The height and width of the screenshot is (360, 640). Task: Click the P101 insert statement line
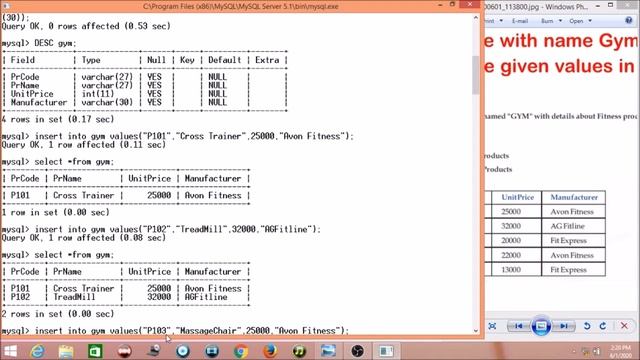[x=178, y=136]
